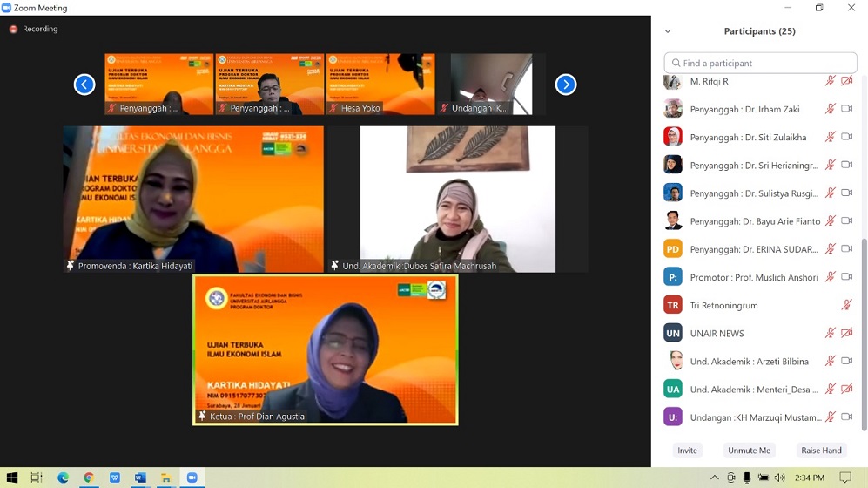Select Dubes Safira Machrusah video tile

click(458, 200)
